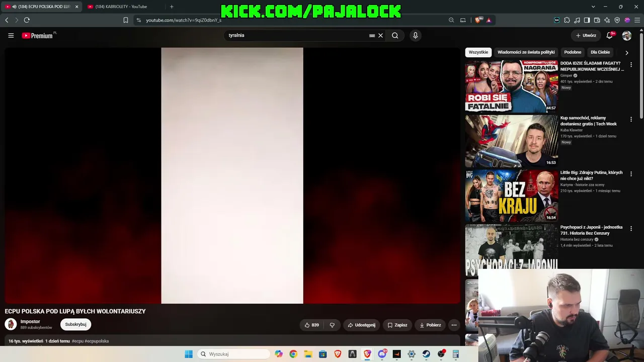Open the YouTube guide hamburger menu

(11, 35)
